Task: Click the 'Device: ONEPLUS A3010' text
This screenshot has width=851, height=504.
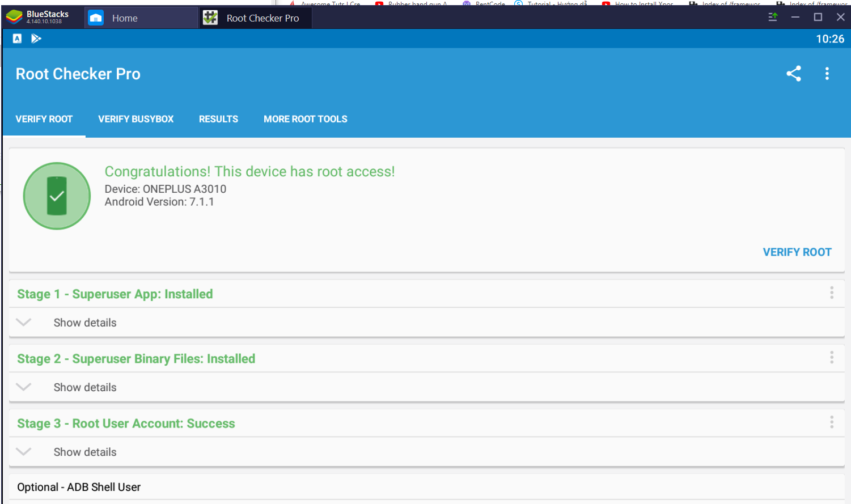Action: coord(166,189)
